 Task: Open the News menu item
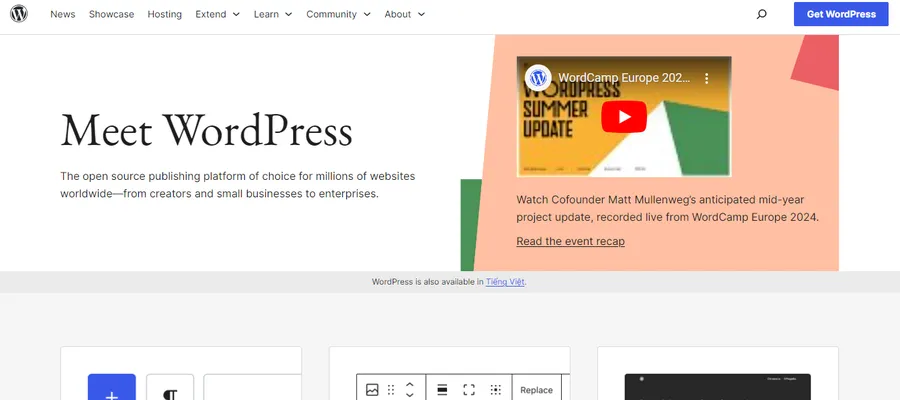[x=63, y=14]
